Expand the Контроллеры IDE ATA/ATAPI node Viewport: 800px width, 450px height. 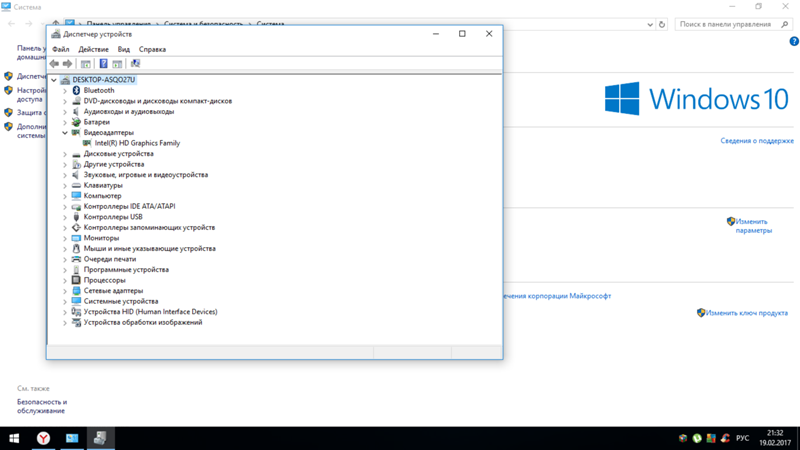[x=65, y=207]
